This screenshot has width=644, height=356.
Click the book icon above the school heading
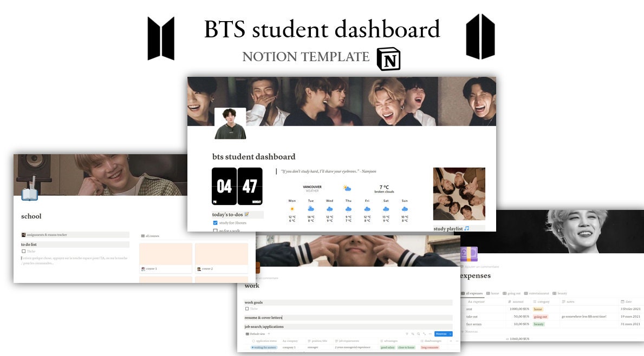coord(30,195)
